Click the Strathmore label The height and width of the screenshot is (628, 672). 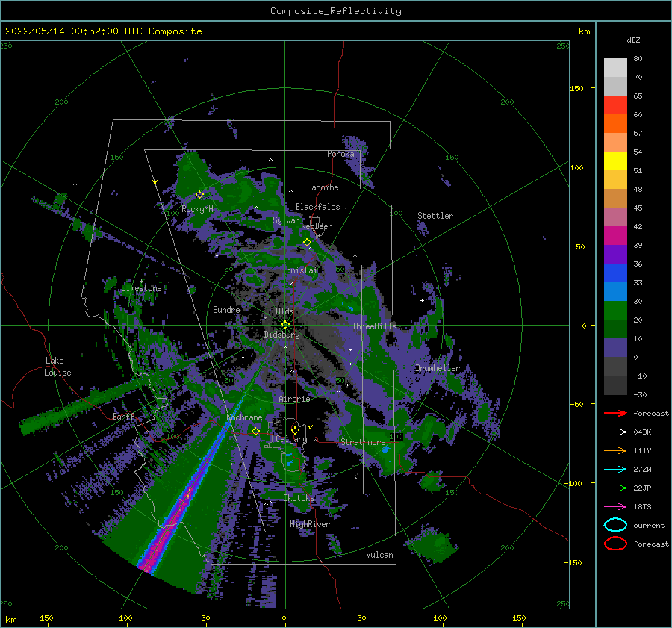[x=363, y=442]
